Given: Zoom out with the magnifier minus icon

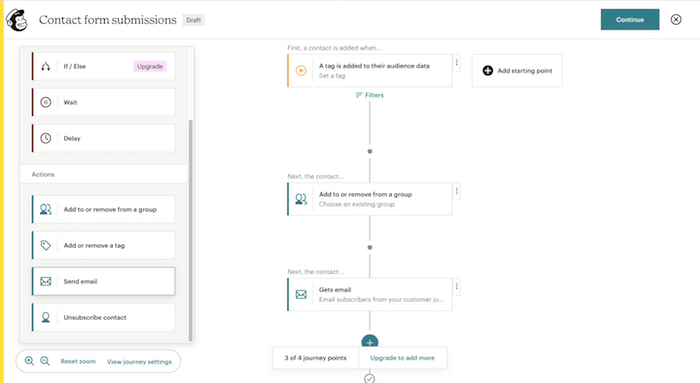Looking at the screenshot, I should coord(45,361).
